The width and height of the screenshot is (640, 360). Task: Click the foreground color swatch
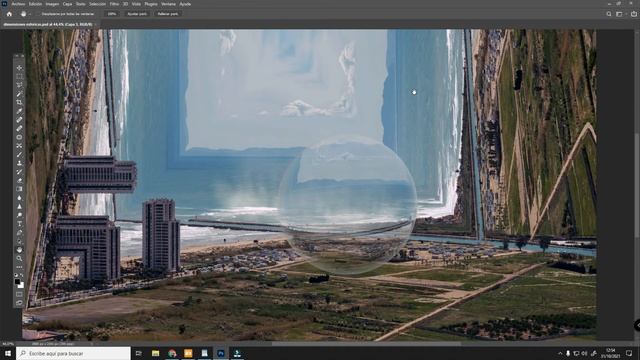18,282
